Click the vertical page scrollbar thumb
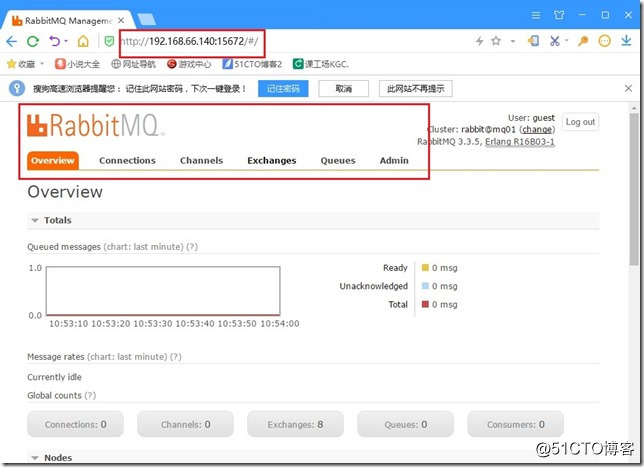Image resolution: width=644 pixels, height=467 pixels. [x=634, y=189]
